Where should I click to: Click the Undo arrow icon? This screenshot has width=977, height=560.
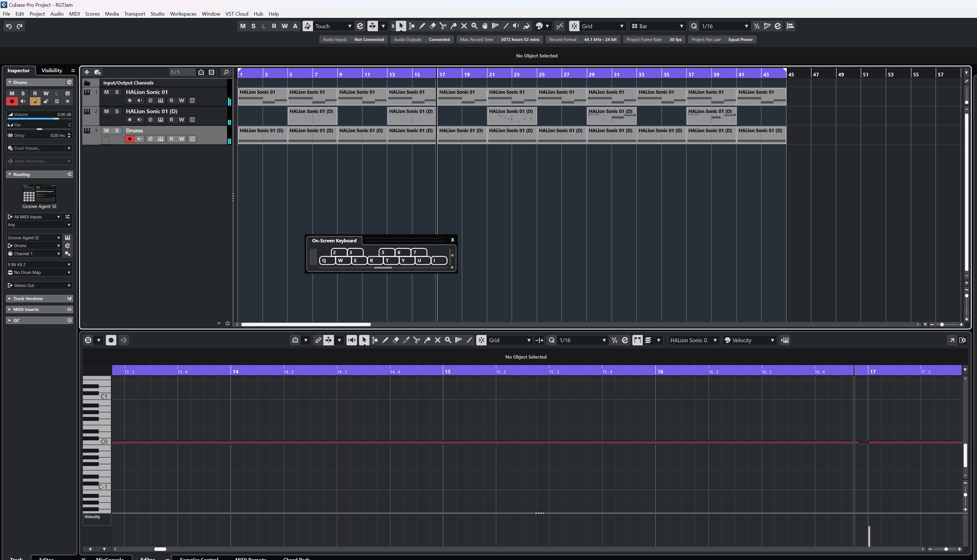coord(9,26)
